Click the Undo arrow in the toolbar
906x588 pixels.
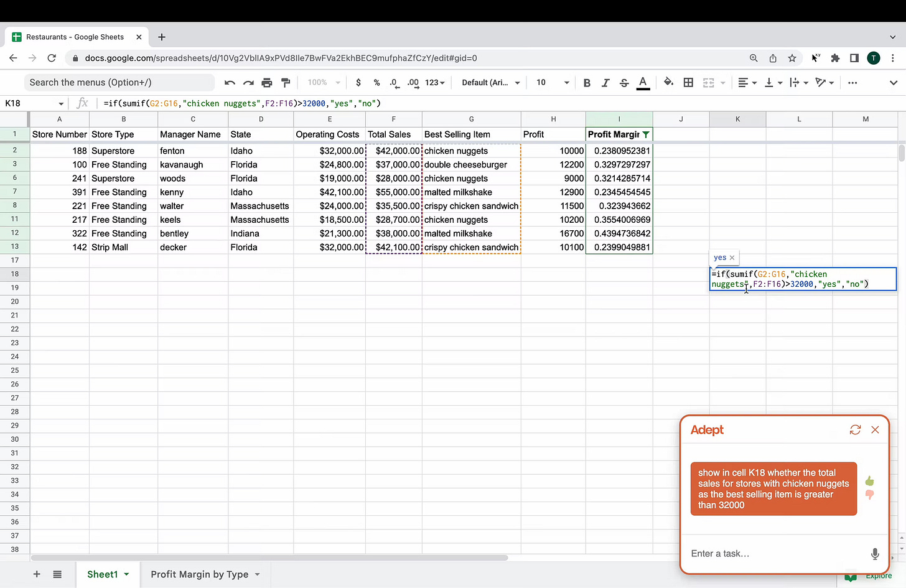[230, 82]
